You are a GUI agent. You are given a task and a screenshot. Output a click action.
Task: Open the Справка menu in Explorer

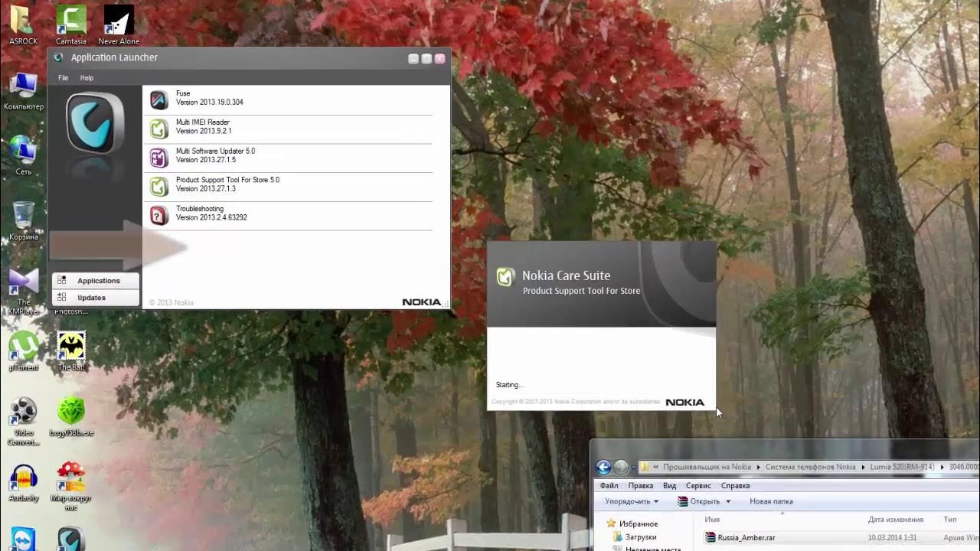[x=736, y=486]
